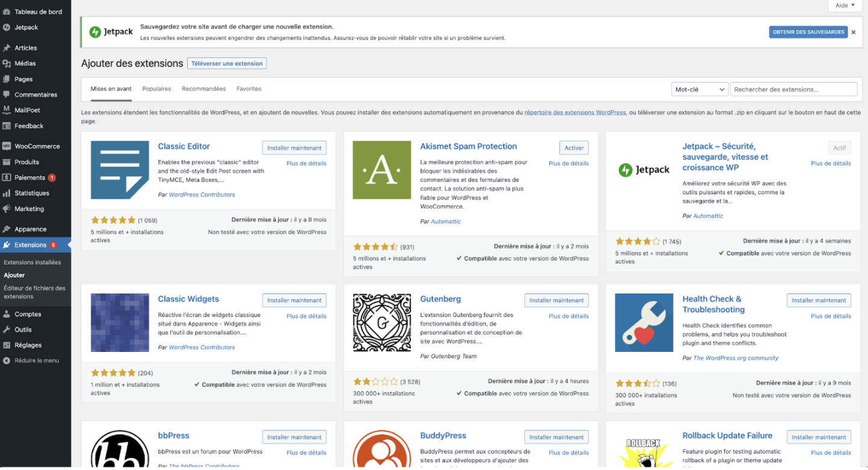The image size is (868, 470).
Task: Switch to the Recommandées tab
Action: coord(203,89)
